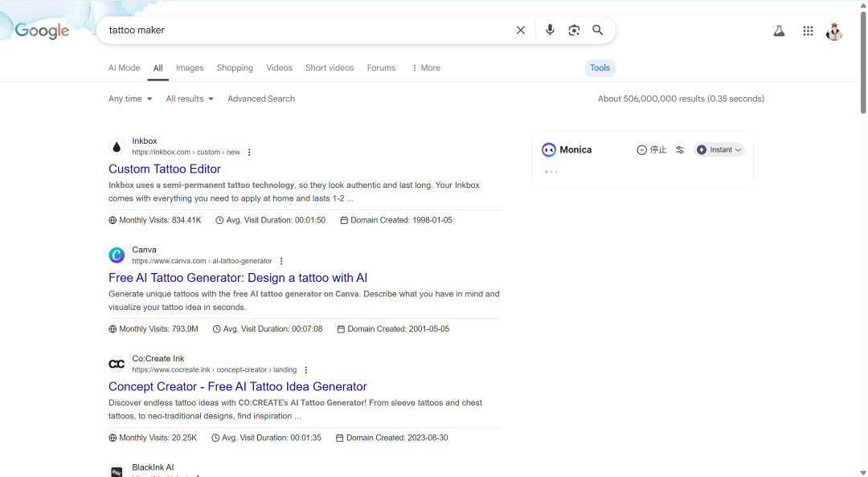Open the Google apps grid

808,31
